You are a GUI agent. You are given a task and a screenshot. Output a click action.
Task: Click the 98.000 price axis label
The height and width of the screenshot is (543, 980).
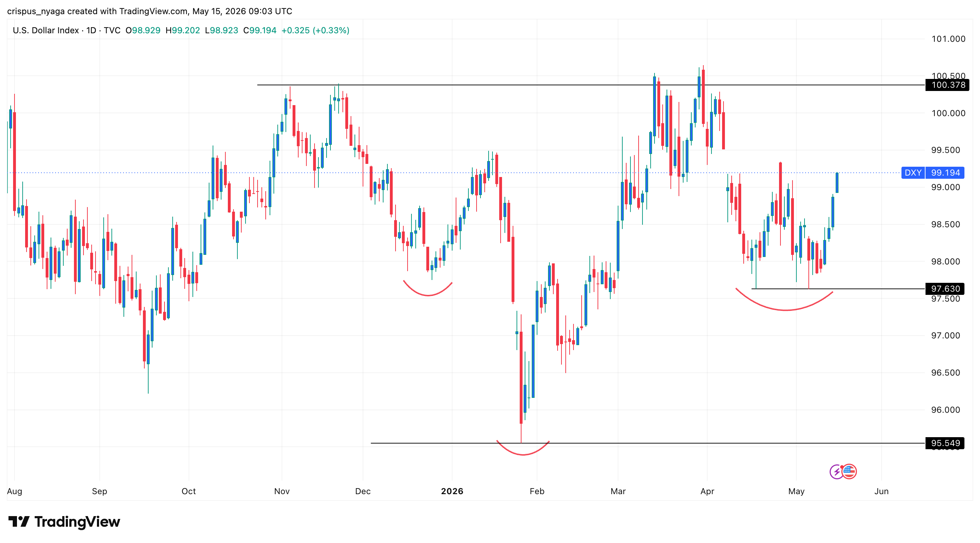[945, 262]
